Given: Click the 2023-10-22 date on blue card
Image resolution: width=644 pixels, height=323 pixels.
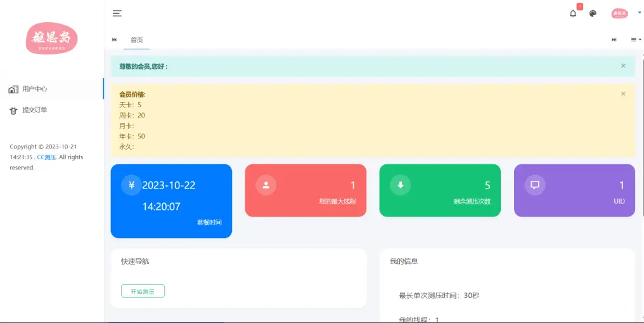Looking at the screenshot, I should [169, 185].
